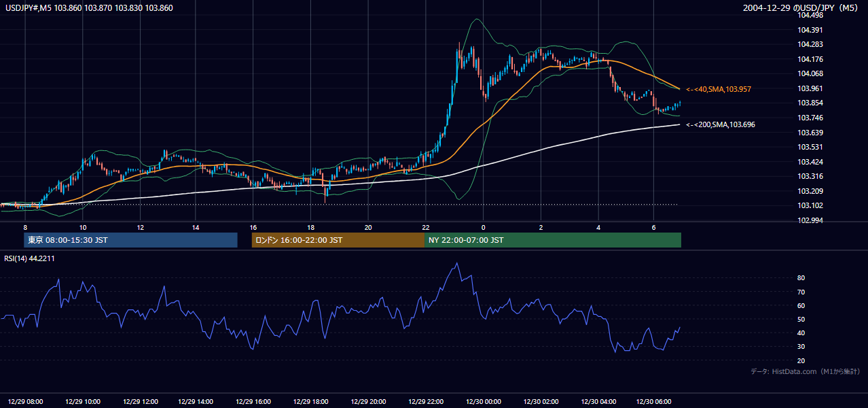Click the 40 SMA 103.957 orange label

[x=719, y=89]
